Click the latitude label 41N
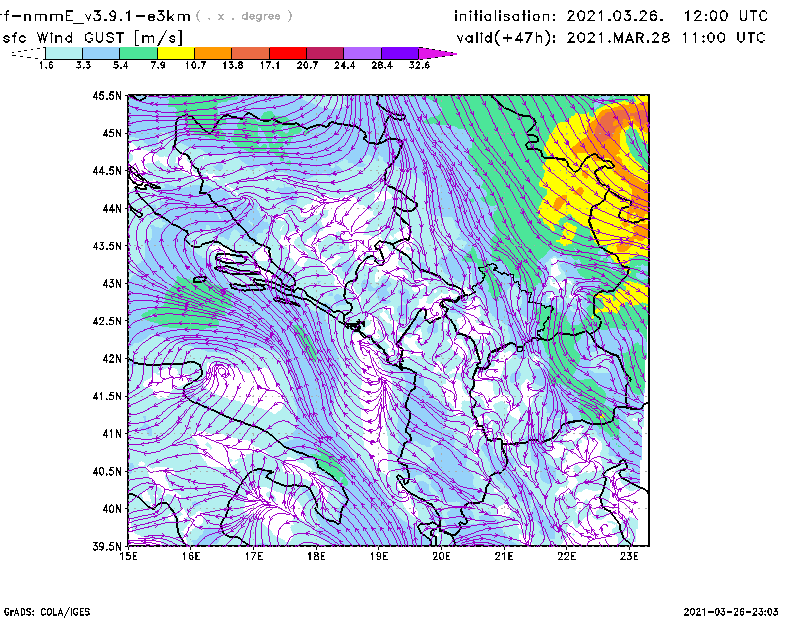This screenshot has width=800, height=618. (x=112, y=434)
